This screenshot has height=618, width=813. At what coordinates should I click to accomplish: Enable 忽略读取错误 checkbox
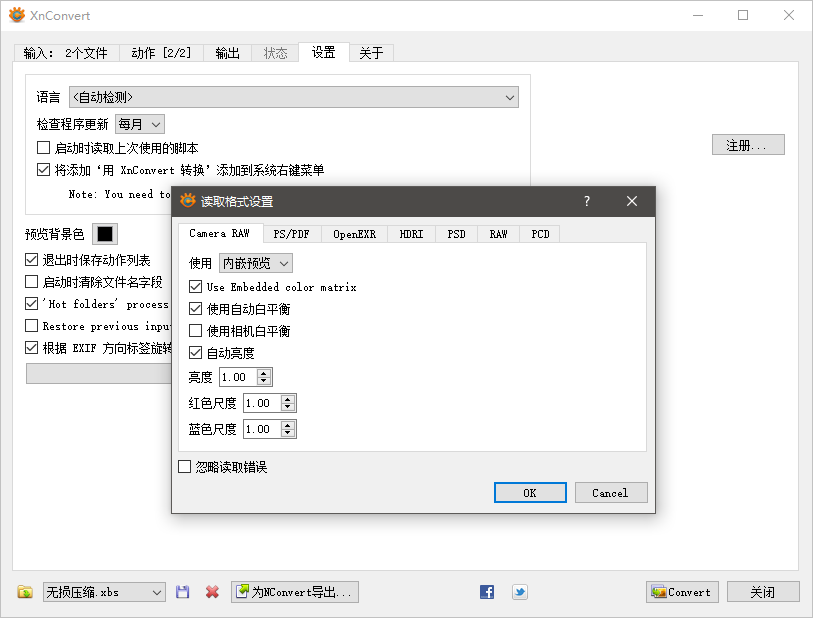pyautogui.click(x=185, y=467)
